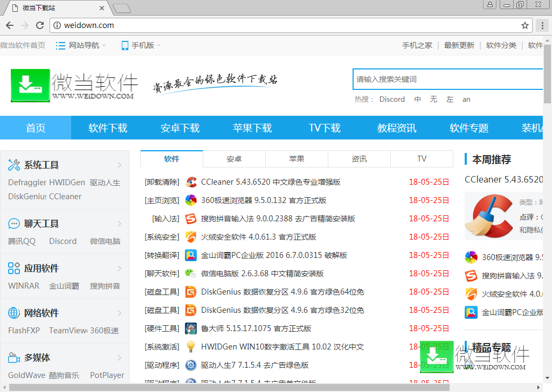The width and height of the screenshot is (552, 392).
Task: Click the 火绒安全软件 icon in the list
Action: (x=191, y=236)
